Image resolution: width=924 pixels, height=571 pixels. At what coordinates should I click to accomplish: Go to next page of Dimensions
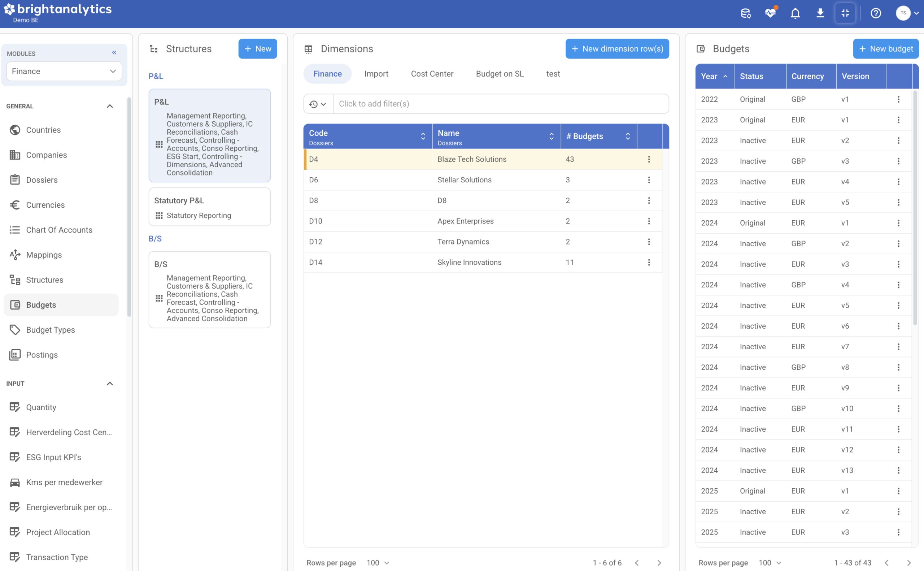point(659,563)
